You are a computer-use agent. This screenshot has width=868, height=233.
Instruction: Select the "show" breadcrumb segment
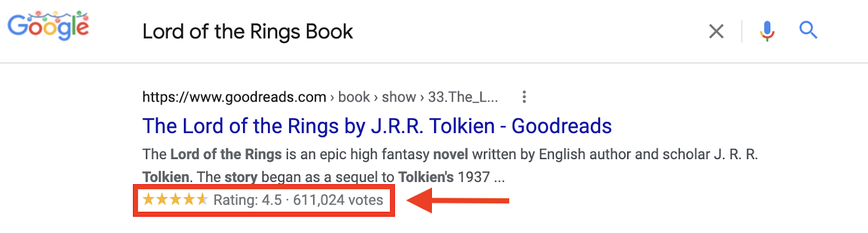tap(399, 97)
